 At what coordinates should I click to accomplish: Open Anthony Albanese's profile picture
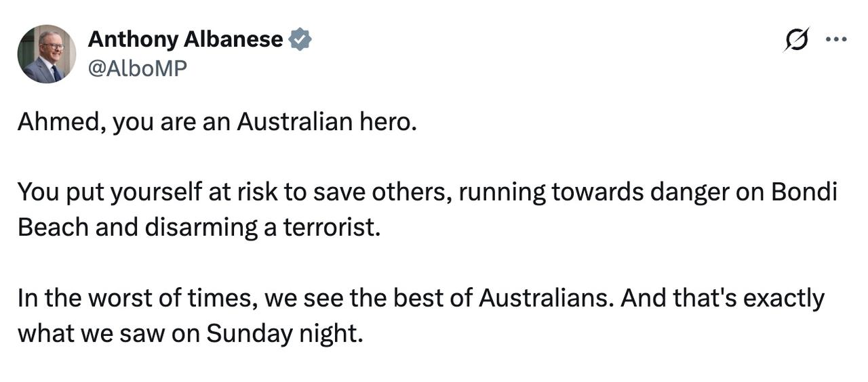tap(46, 54)
